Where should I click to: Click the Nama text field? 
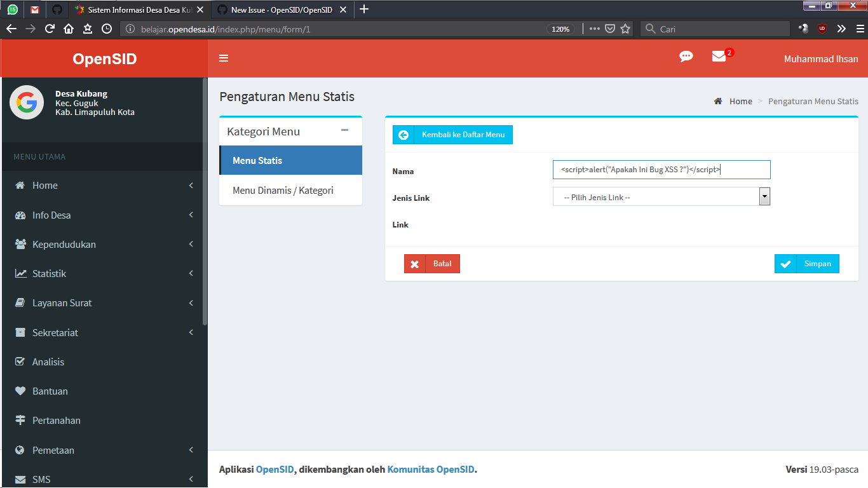[661, 170]
